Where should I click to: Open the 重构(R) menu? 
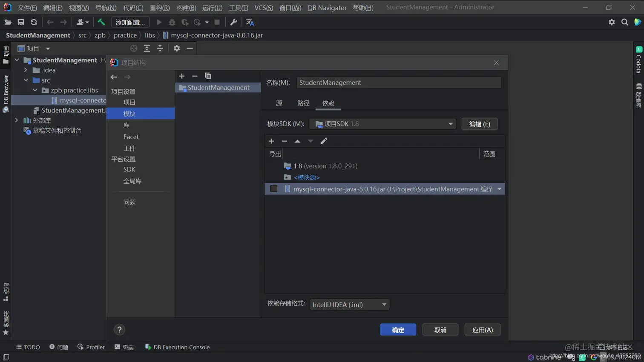pos(160,8)
